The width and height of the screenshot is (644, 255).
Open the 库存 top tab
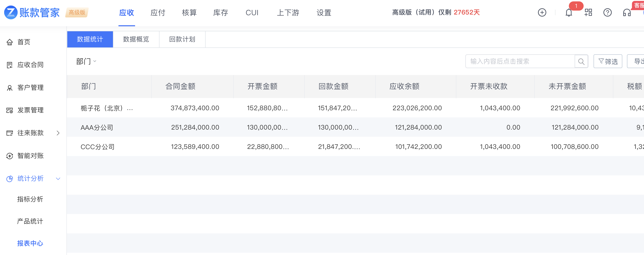[x=221, y=12]
